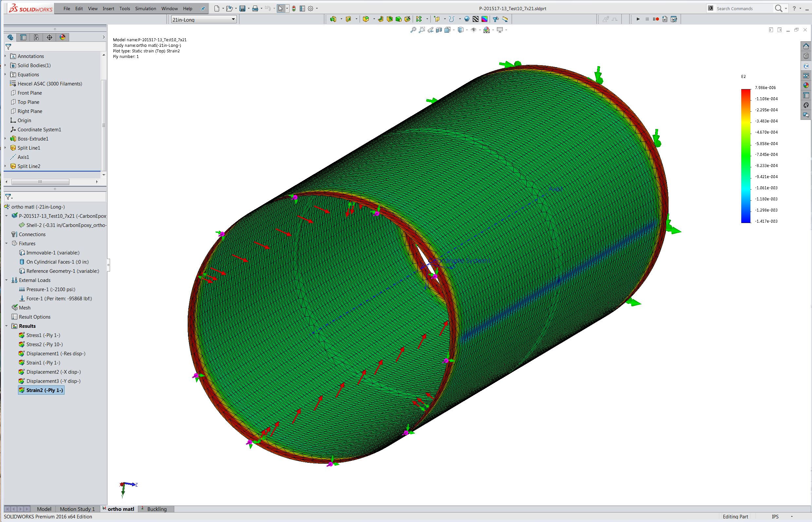Viewport: 812px width, 522px height.
Task: Select Result Options item
Action: pos(31,317)
